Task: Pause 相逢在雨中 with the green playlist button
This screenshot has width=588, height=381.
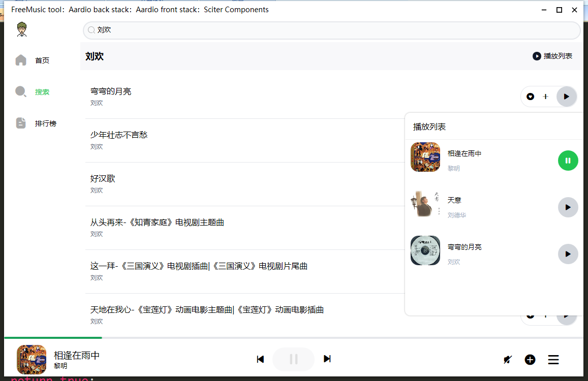Action: click(x=568, y=161)
